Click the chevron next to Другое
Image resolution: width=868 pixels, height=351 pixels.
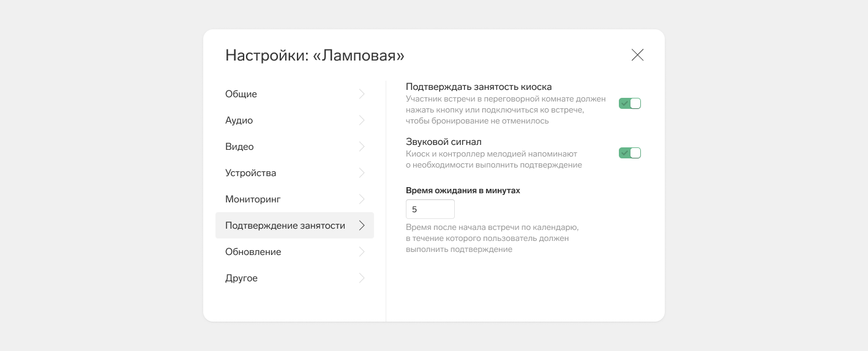pos(362,278)
